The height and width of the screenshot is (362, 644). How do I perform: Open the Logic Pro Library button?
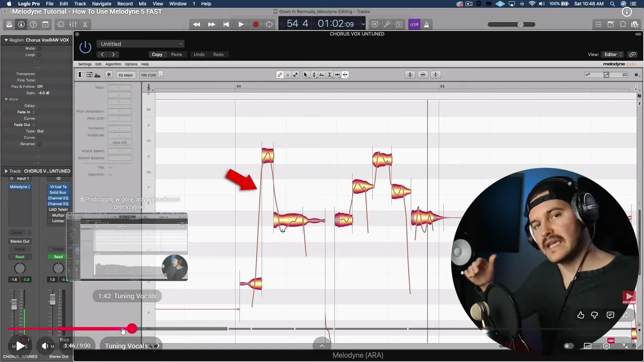[x=9, y=24]
